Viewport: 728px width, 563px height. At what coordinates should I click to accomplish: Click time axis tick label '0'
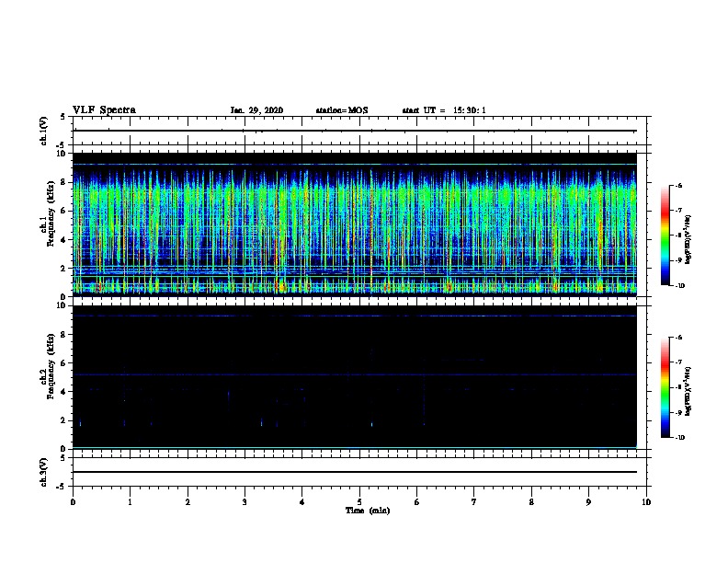[73, 502]
